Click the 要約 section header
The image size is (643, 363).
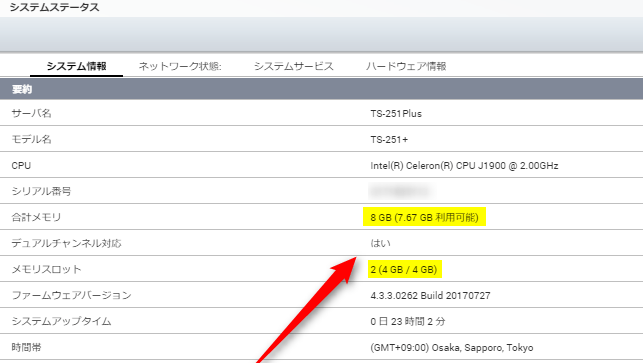click(322, 89)
